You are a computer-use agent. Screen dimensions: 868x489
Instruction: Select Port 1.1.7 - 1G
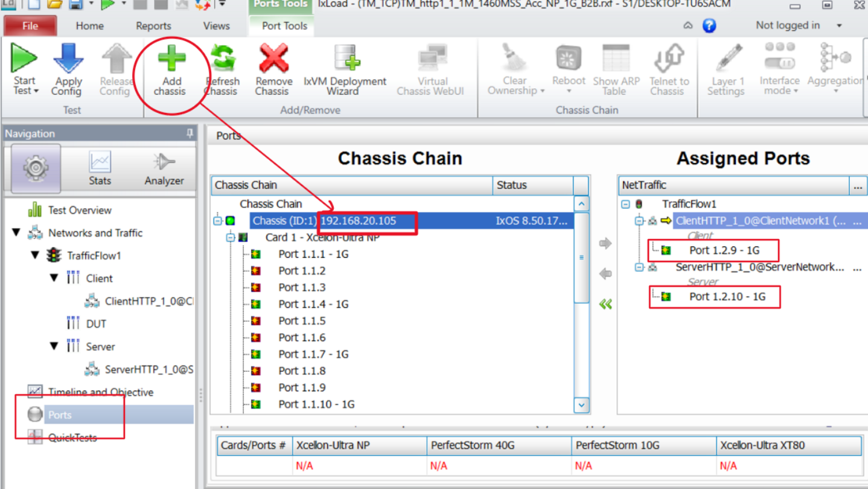313,354
